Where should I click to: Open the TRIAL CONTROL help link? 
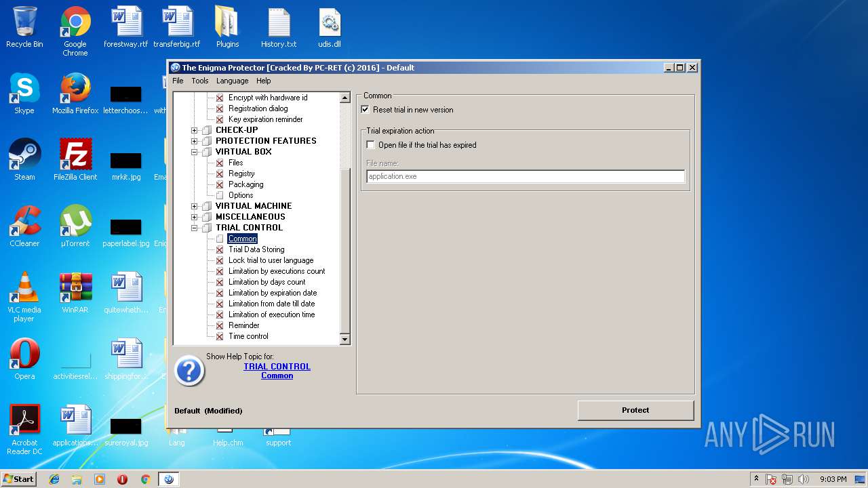click(x=277, y=367)
